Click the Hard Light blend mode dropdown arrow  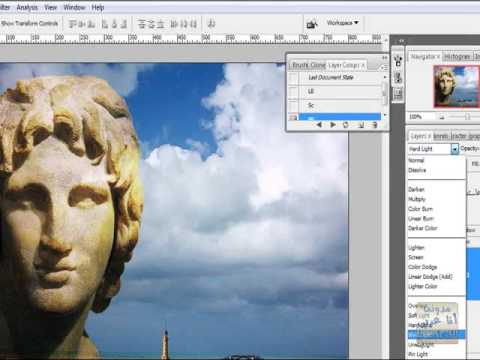pyautogui.click(x=455, y=149)
